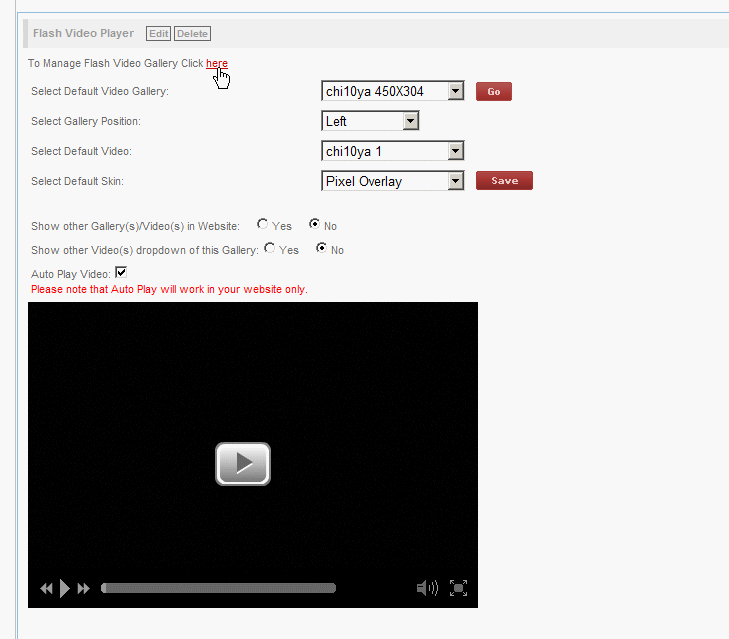Mute the video with the speaker icon
The image size is (729, 639).
click(427, 588)
